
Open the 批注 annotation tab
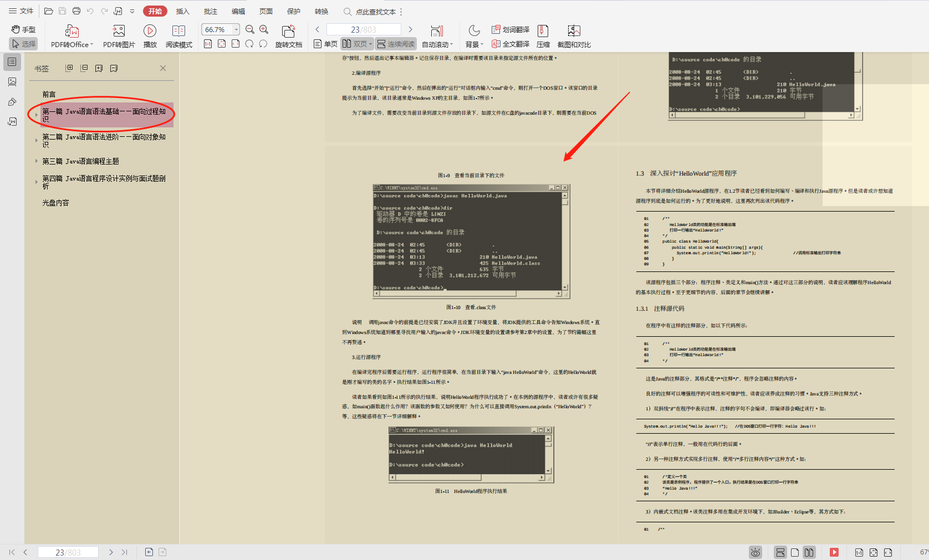211,11
